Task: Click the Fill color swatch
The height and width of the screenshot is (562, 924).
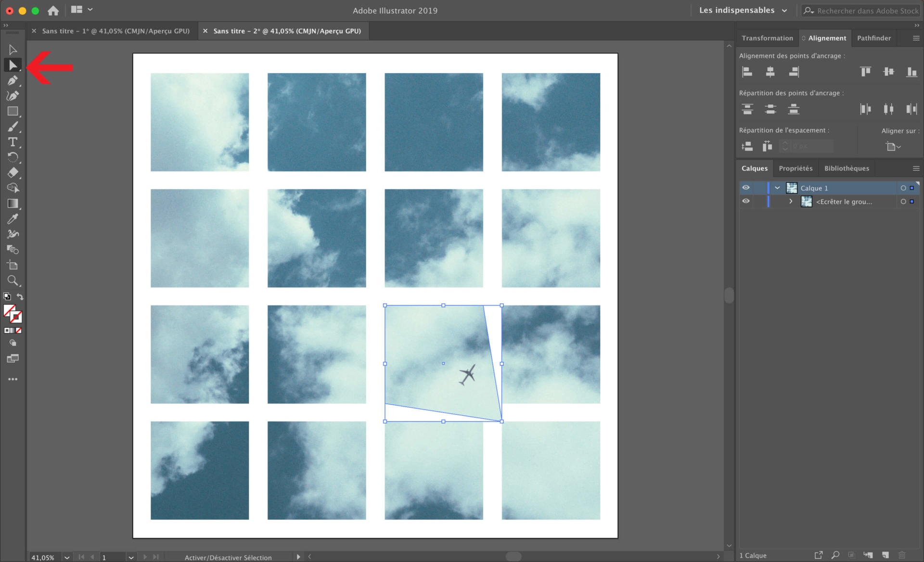Action: pyautogui.click(x=9, y=311)
